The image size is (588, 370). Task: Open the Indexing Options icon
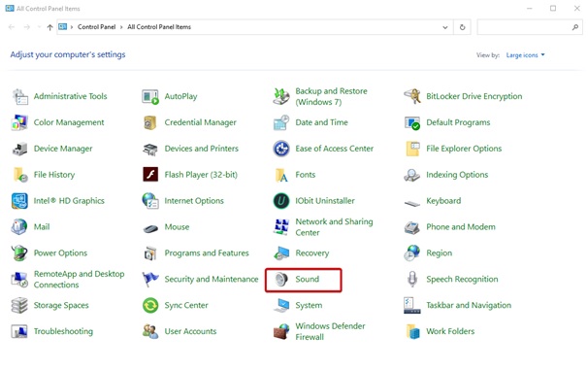[412, 175]
